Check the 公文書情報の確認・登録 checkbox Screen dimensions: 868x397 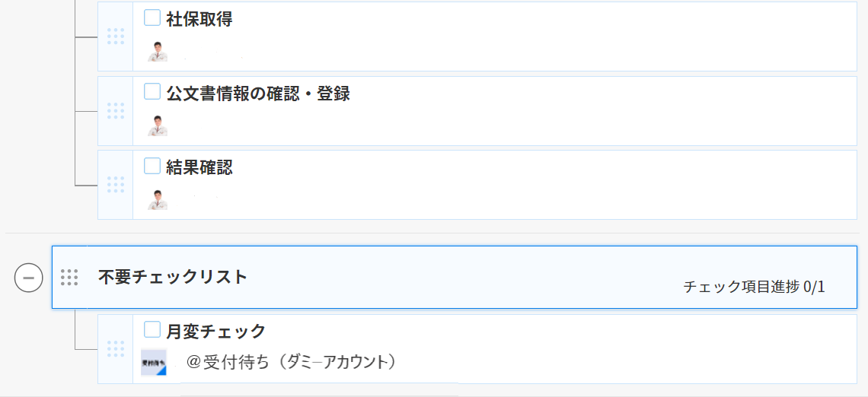(152, 92)
